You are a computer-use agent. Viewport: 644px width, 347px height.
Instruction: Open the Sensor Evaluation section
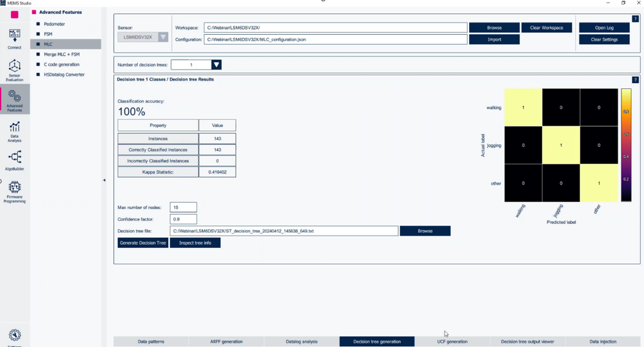[14, 70]
